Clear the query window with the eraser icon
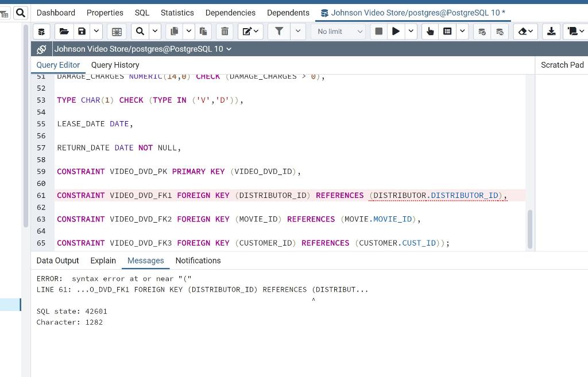Viewport: 588px width, 377px height. (x=523, y=32)
